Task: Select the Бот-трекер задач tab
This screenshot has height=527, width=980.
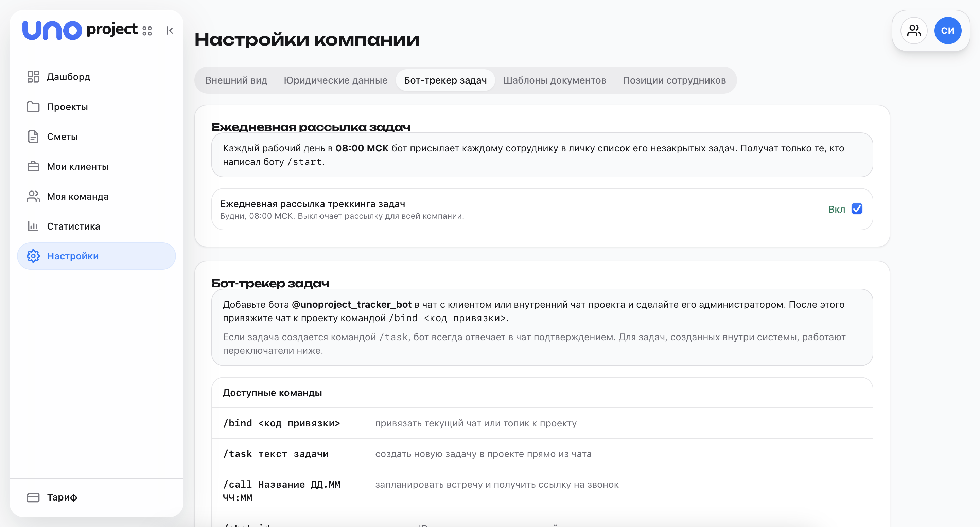Action: point(445,80)
